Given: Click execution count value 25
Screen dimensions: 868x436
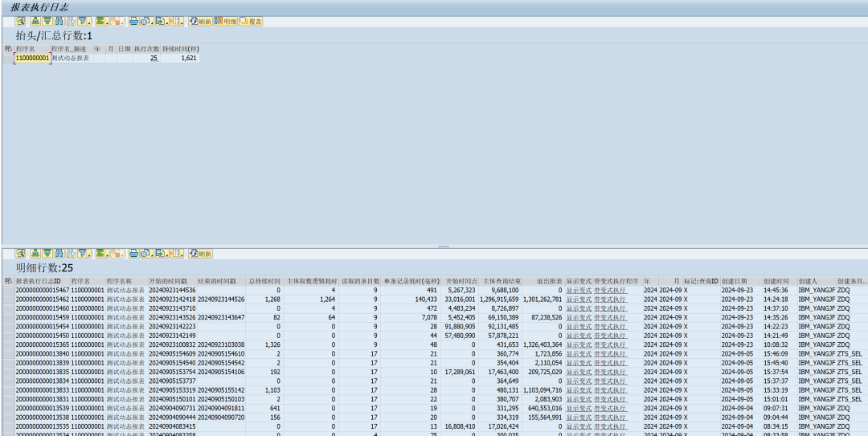Looking at the screenshot, I should (x=154, y=58).
